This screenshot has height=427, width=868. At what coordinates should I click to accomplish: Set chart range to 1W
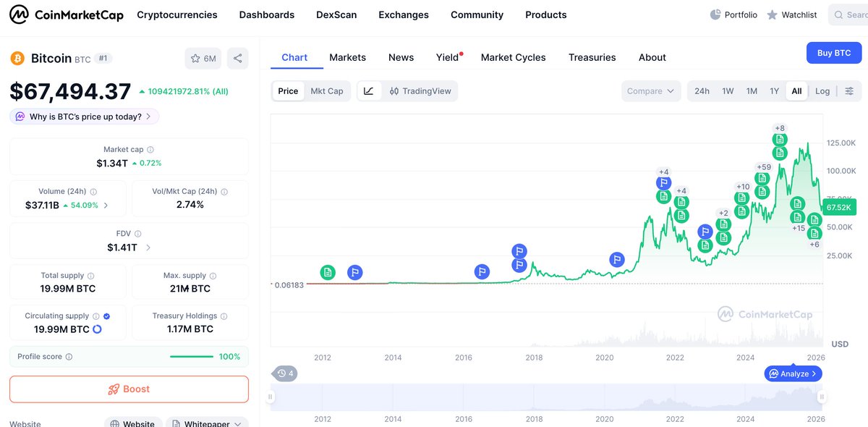pos(728,91)
